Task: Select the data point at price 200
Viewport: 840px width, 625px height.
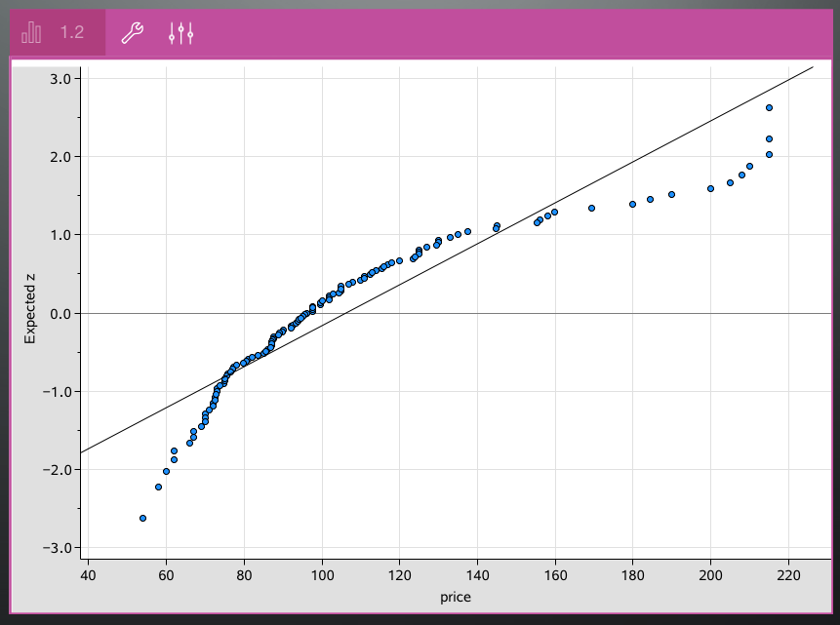Action: (x=710, y=188)
